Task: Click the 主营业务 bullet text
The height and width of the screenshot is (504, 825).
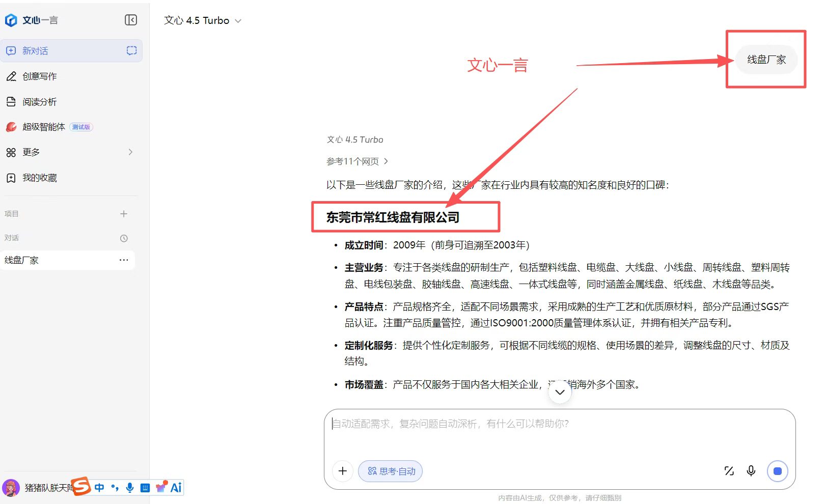Action: tap(567, 276)
